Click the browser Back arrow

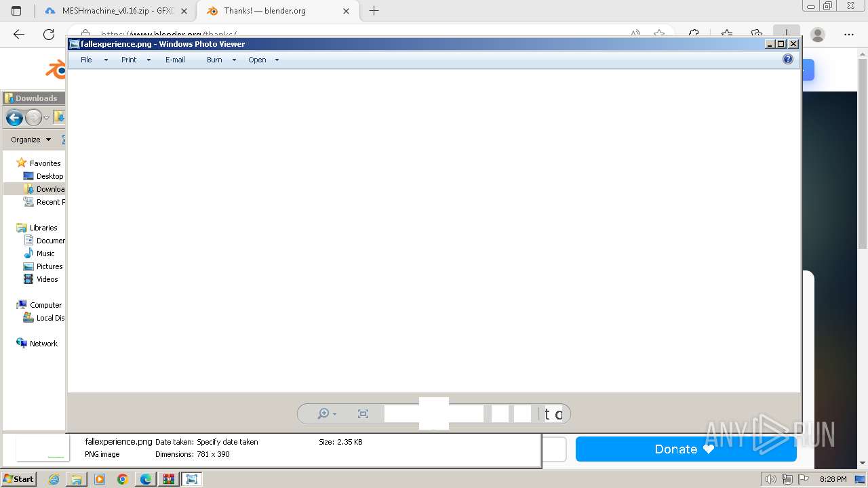(19, 34)
